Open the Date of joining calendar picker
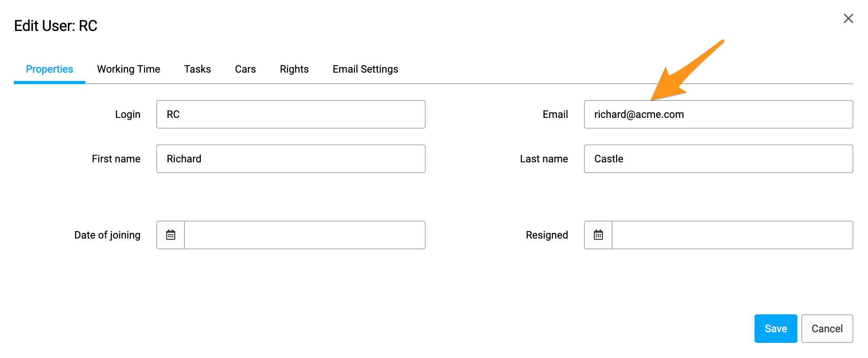The height and width of the screenshot is (358, 868). pos(171,235)
